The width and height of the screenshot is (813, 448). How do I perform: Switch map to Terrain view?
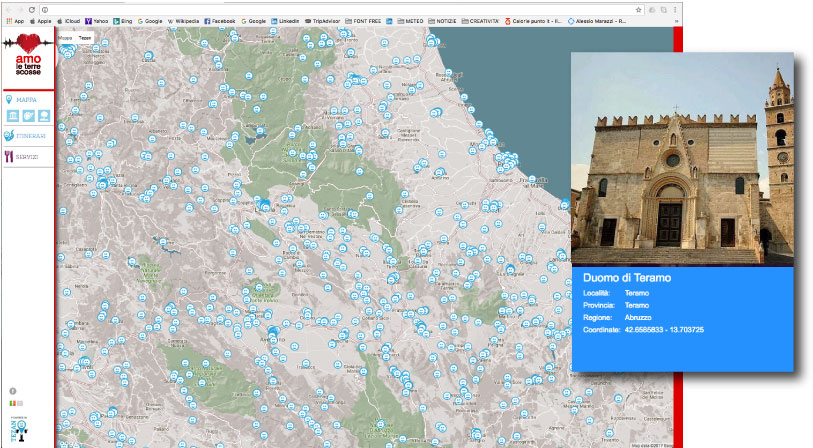click(x=85, y=38)
